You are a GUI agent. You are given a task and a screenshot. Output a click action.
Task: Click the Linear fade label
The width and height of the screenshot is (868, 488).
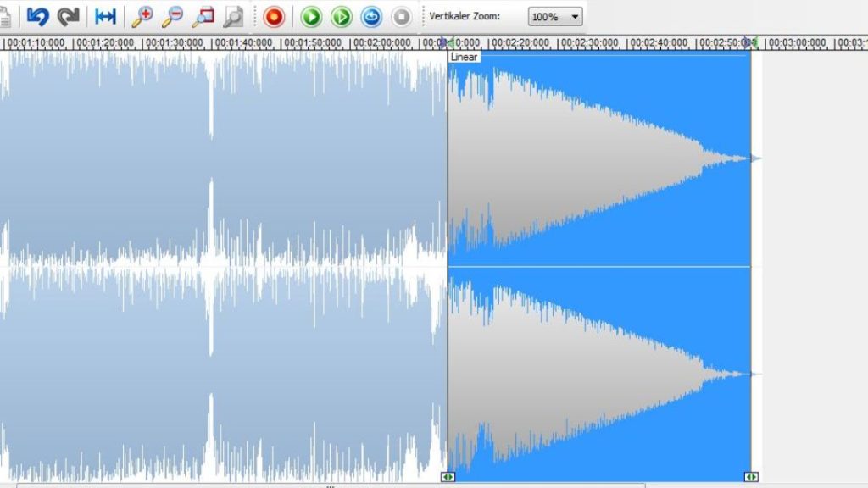pyautogui.click(x=464, y=57)
